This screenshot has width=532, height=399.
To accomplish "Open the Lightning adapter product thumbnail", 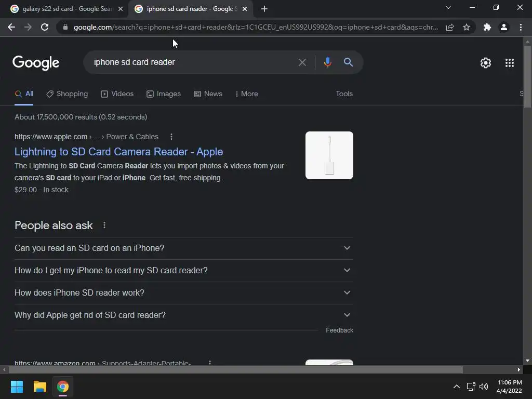I will [x=329, y=155].
